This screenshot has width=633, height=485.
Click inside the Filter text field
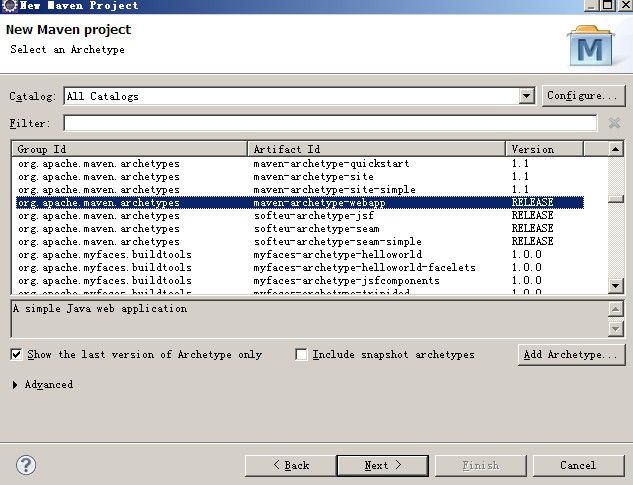[330, 123]
